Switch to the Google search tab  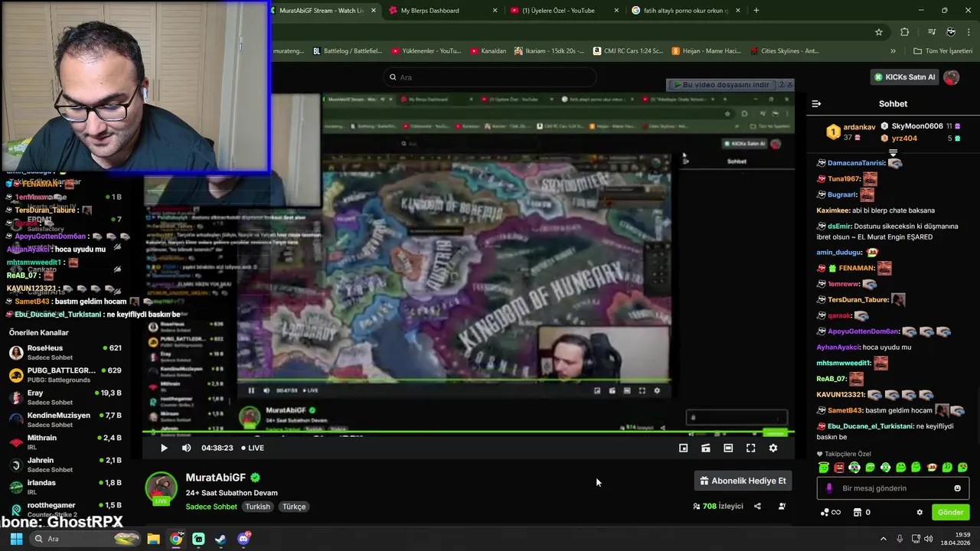point(685,11)
